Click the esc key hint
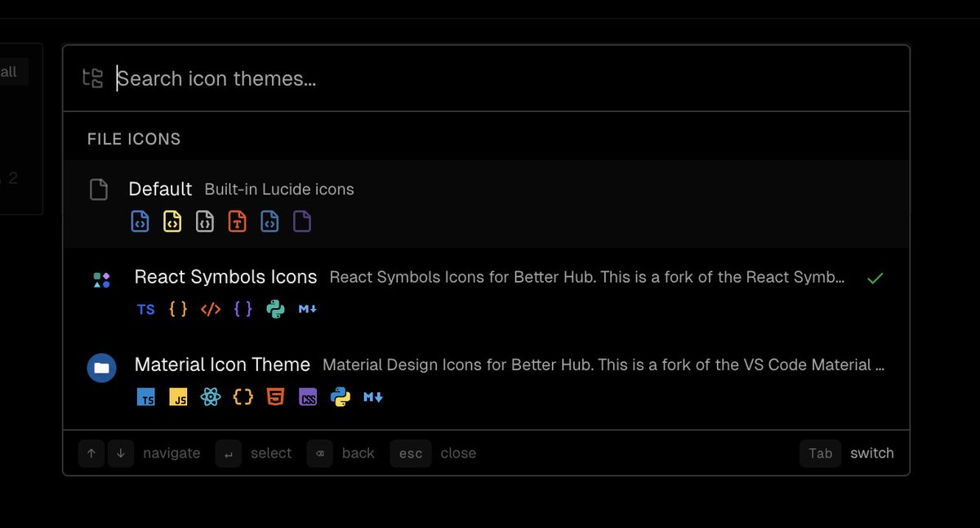The height and width of the screenshot is (528, 980). pos(410,454)
